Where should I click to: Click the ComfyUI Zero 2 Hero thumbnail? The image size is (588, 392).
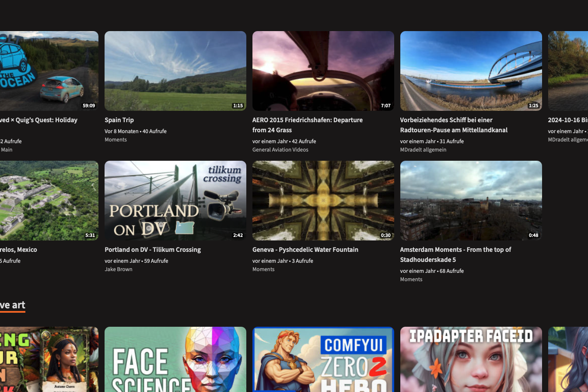[x=323, y=359]
